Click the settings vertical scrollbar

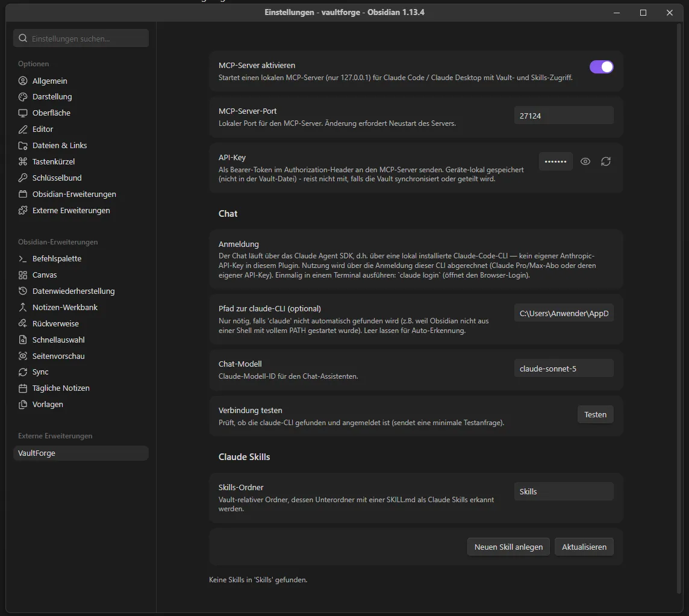coord(680,308)
